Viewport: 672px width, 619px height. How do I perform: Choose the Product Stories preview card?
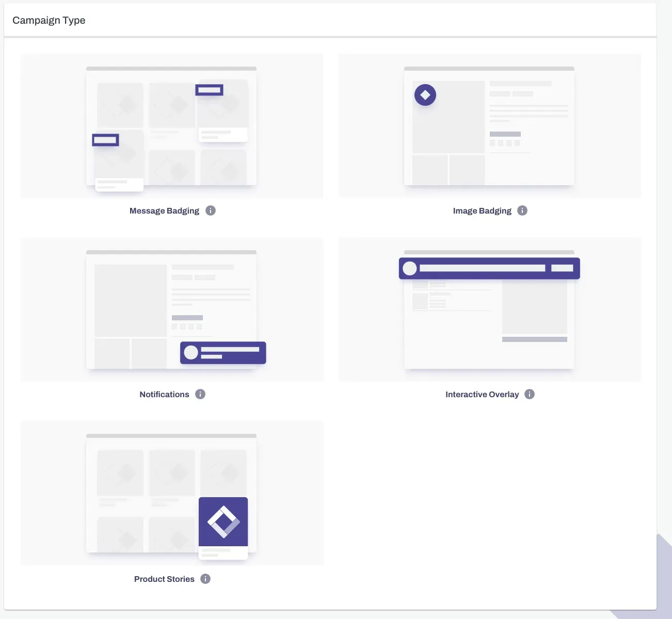(172, 493)
